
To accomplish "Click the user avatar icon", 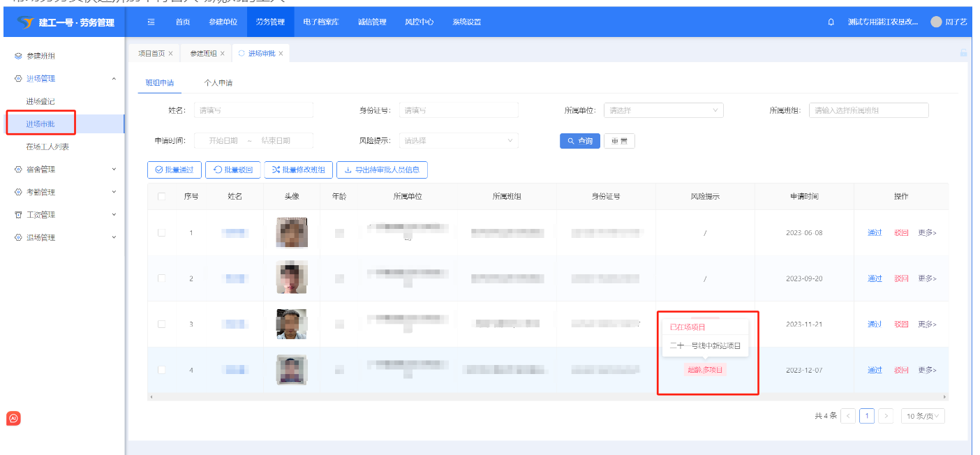I will click(x=936, y=22).
